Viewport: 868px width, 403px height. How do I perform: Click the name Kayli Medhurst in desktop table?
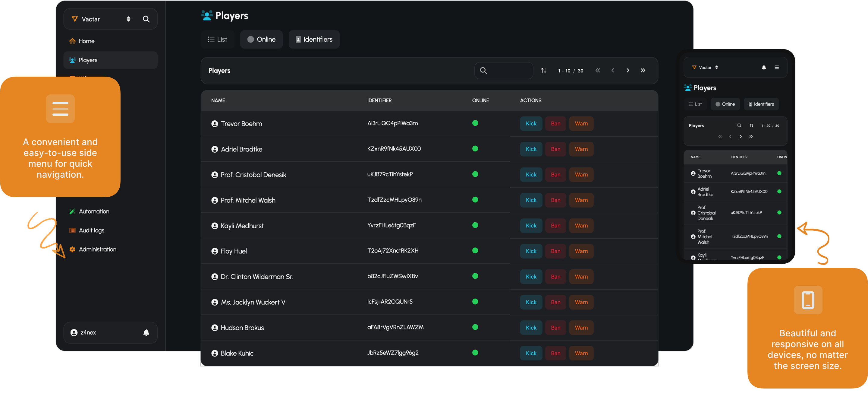pyautogui.click(x=242, y=226)
